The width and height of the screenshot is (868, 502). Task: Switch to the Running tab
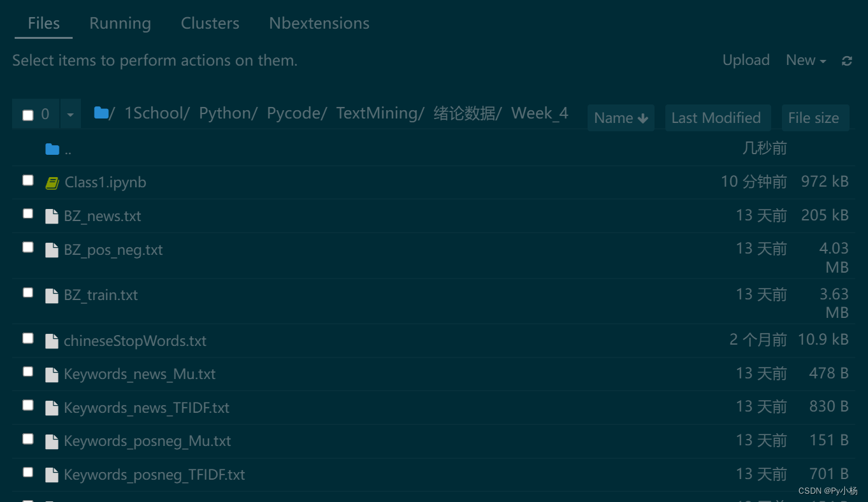[x=120, y=23]
